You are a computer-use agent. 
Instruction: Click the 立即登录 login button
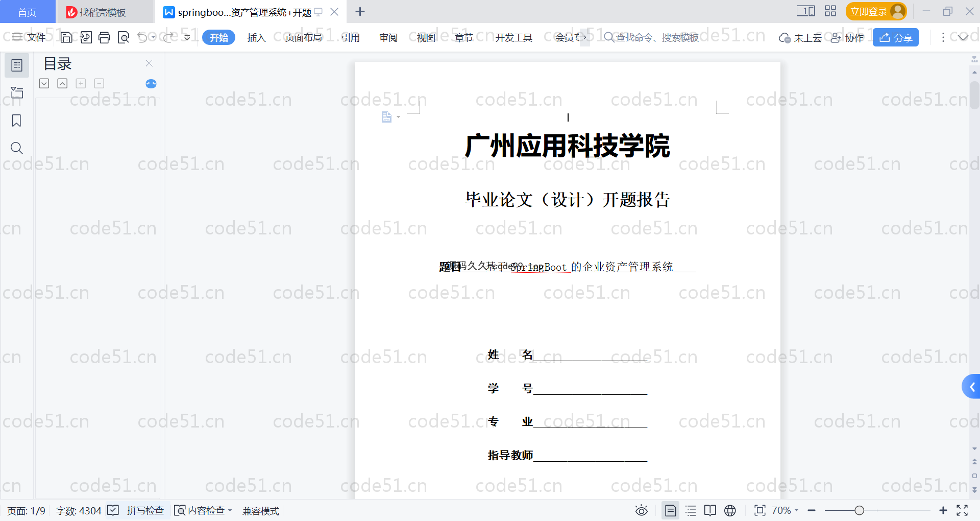click(876, 11)
